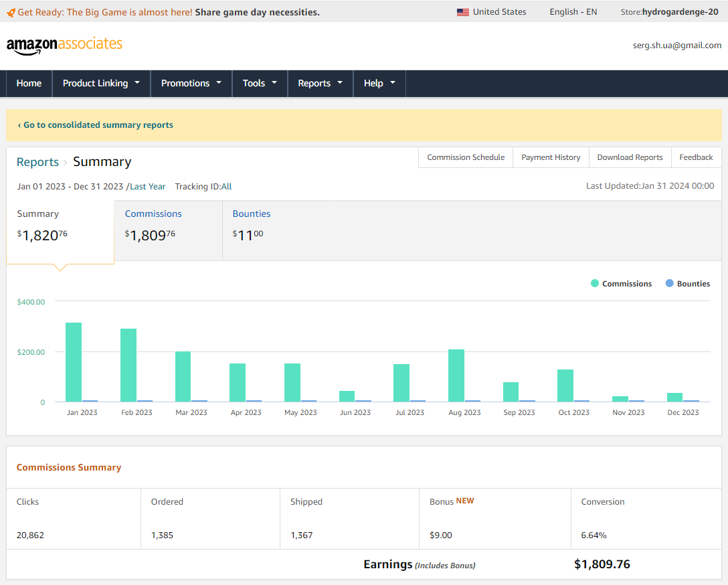
Task: Switch to the Commissions tab
Action: click(x=168, y=230)
